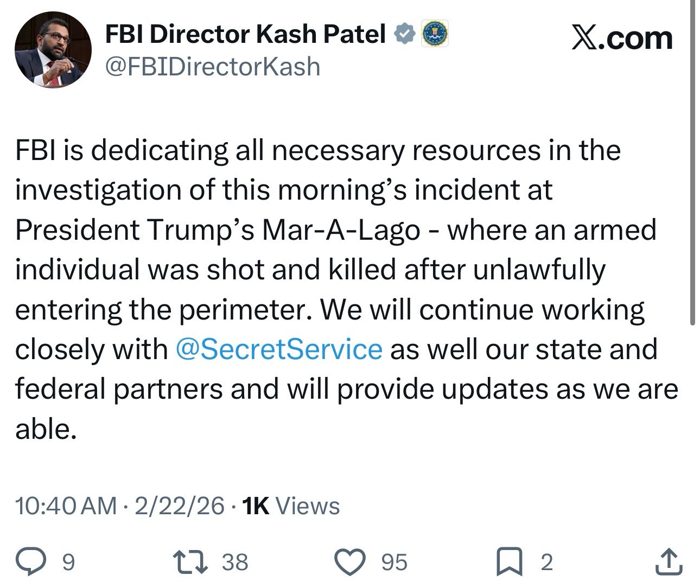700x588 pixels.
Task: Click the blue verified checkmark badge
Action: [x=404, y=35]
